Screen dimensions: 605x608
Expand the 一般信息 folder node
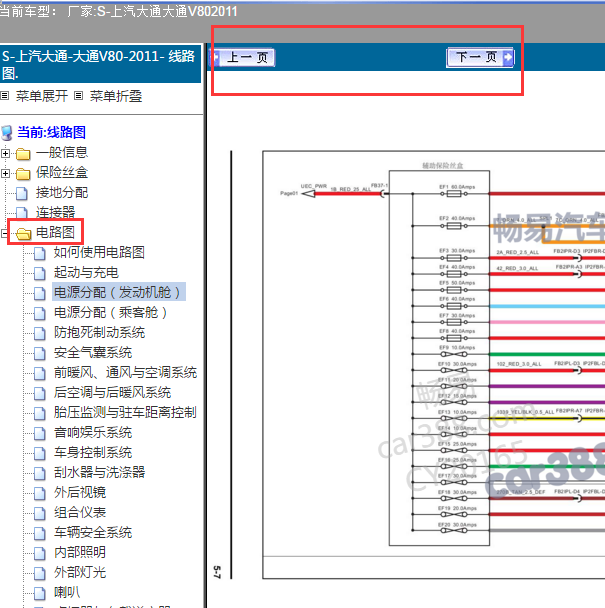(5, 153)
